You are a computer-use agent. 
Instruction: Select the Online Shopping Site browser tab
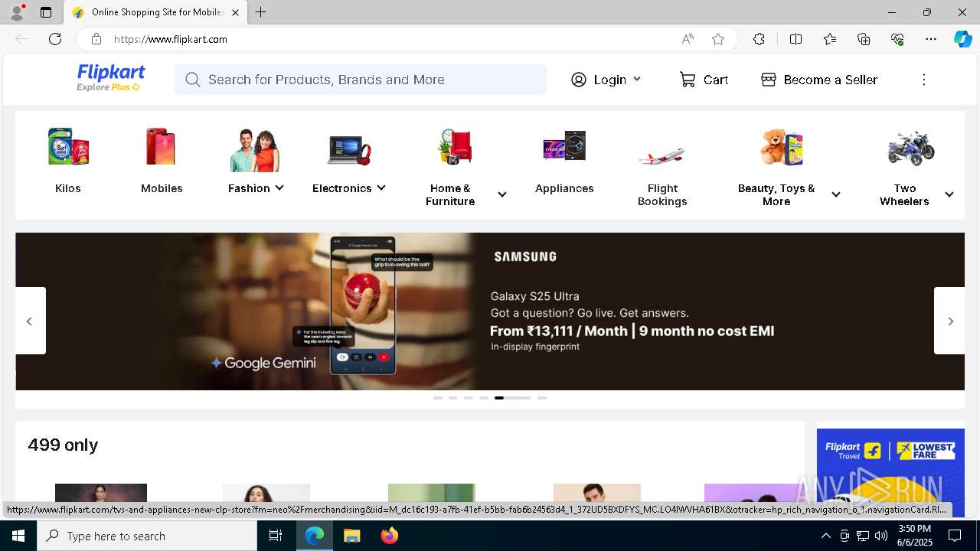click(x=154, y=12)
